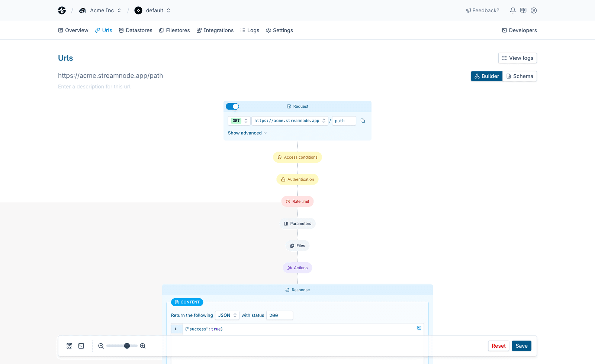
Task: Click the code format icon in response editor
Action: coord(419,328)
